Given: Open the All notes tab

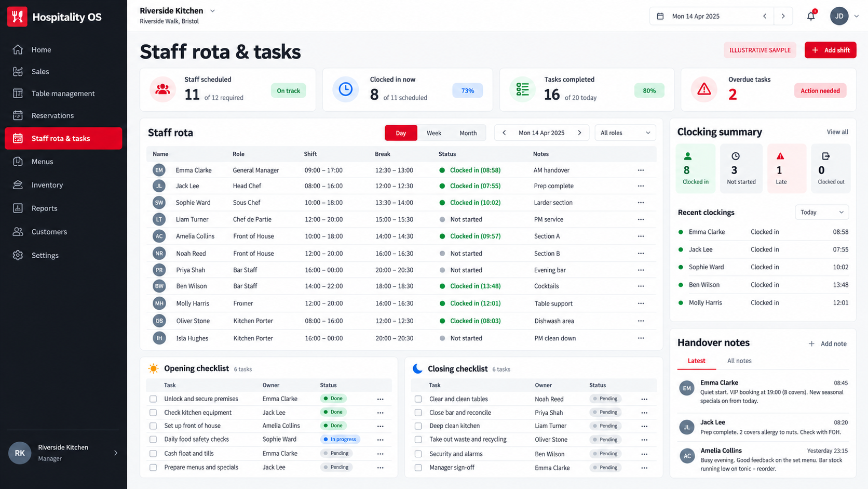Looking at the screenshot, I should [x=739, y=361].
